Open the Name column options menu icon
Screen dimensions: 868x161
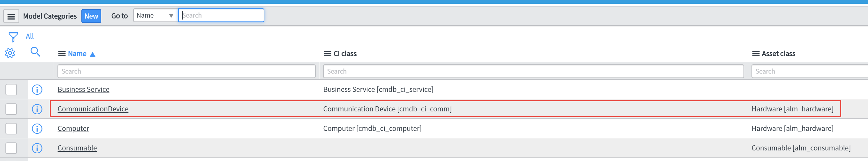62,54
